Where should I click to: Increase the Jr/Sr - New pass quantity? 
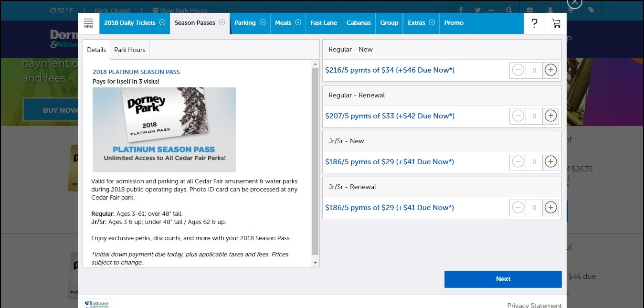[550, 162]
